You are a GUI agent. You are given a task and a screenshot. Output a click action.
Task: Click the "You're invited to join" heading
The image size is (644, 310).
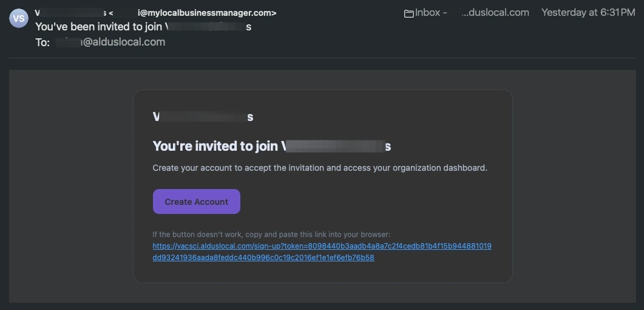[x=271, y=146]
